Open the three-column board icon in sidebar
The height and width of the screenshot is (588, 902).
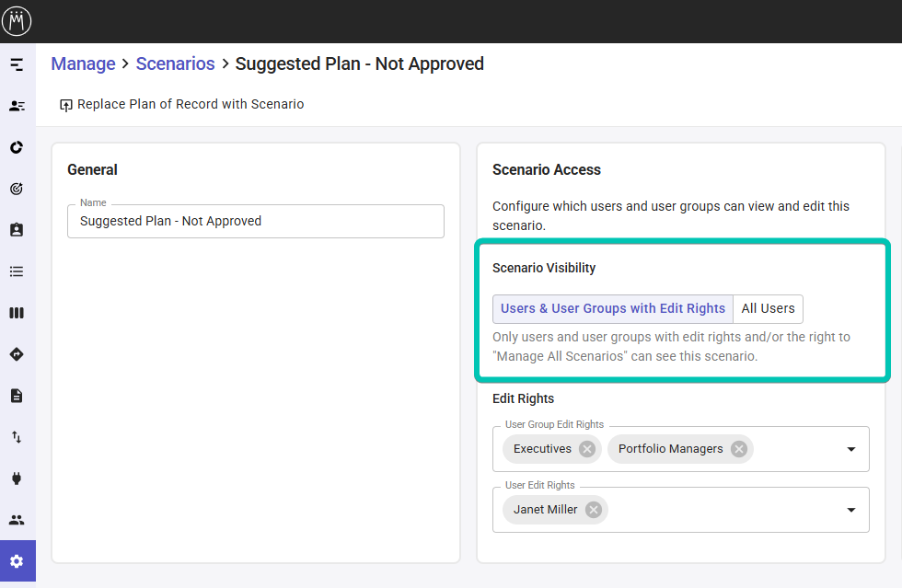[x=17, y=313]
